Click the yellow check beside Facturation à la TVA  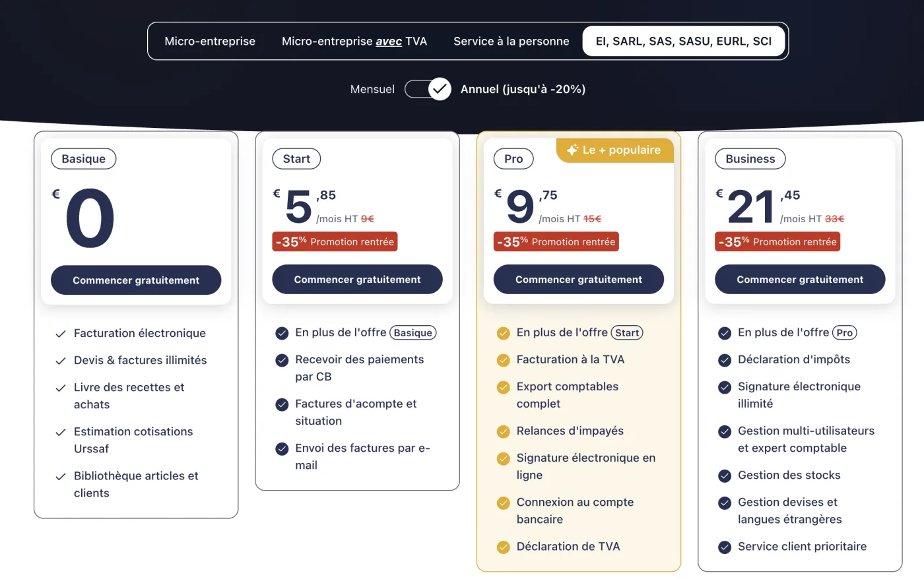[x=503, y=360]
